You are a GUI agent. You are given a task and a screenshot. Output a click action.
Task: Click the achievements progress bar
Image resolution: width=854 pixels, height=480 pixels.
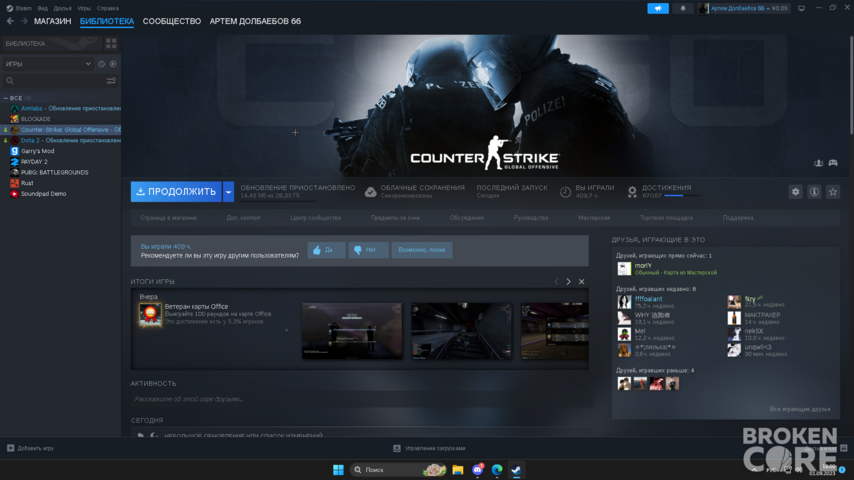tap(681, 196)
